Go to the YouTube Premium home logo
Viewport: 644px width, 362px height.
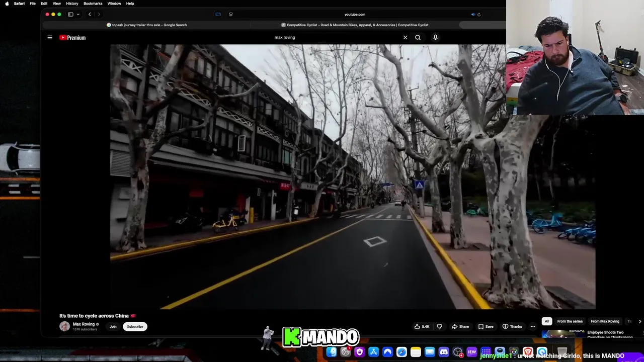click(72, 37)
